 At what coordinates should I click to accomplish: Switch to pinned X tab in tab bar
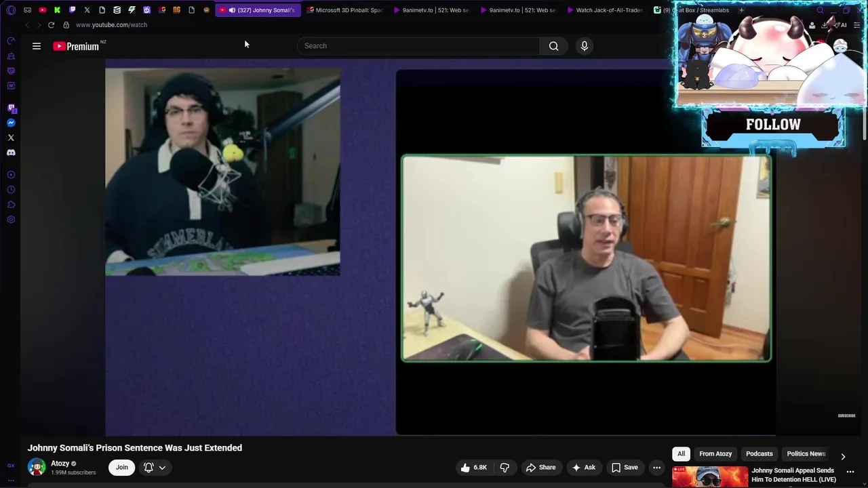click(x=87, y=10)
